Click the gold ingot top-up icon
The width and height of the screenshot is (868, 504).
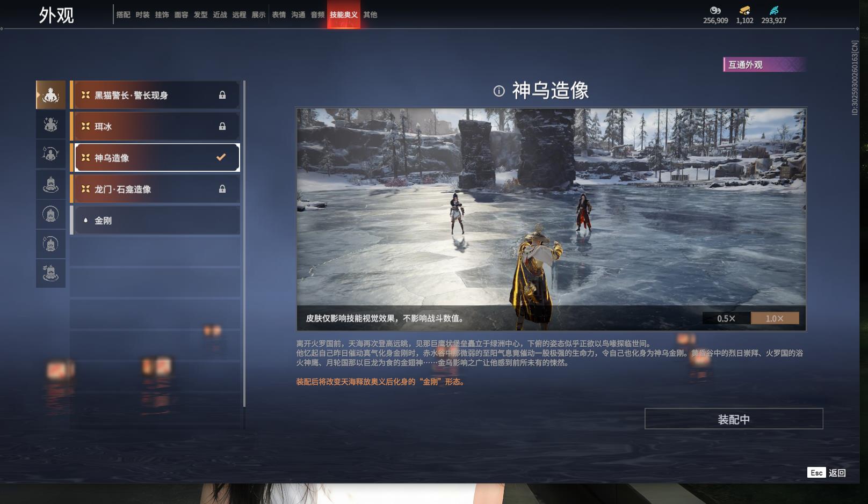[x=745, y=10]
